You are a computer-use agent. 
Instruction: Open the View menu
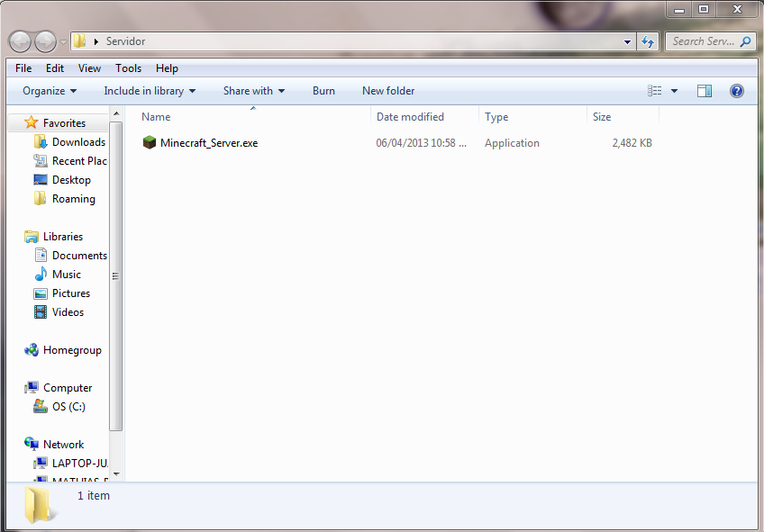point(90,68)
